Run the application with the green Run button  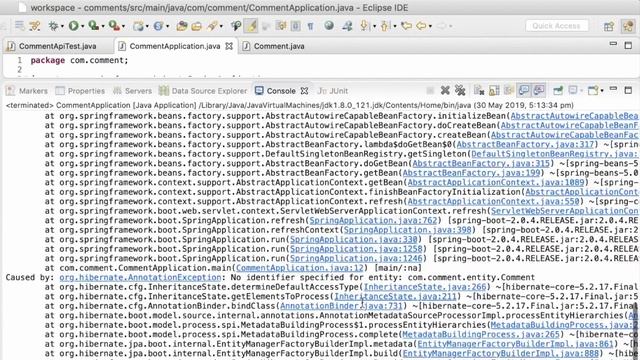click(x=73, y=26)
